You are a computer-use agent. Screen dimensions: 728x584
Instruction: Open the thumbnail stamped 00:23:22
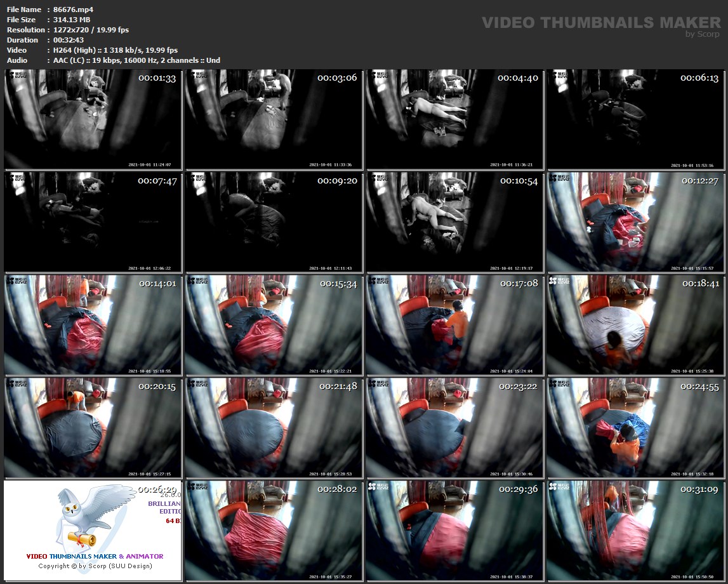[x=454, y=428]
